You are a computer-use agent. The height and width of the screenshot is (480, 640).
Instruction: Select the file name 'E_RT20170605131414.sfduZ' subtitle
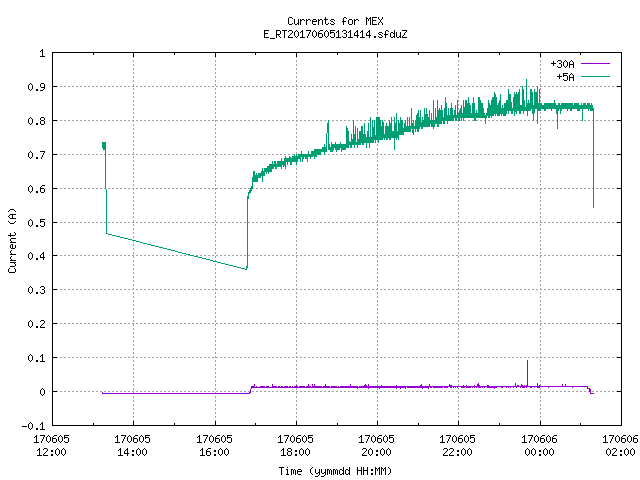tap(335, 34)
